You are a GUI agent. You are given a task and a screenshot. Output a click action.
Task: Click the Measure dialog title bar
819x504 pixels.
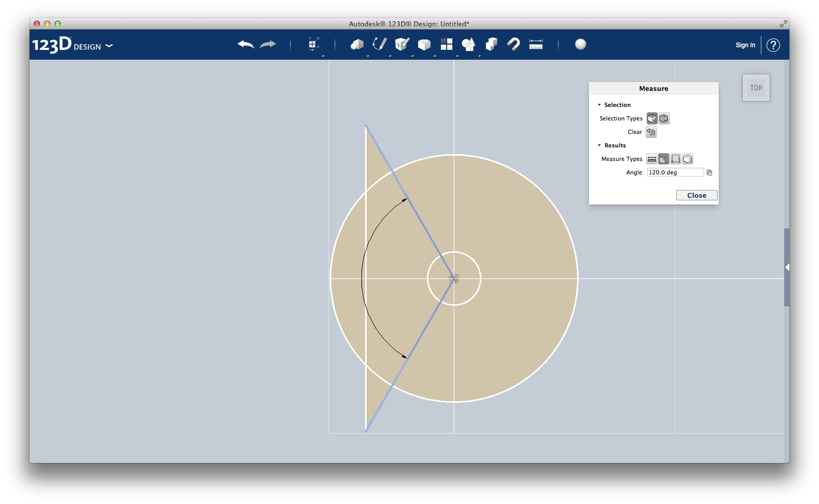pyautogui.click(x=654, y=88)
